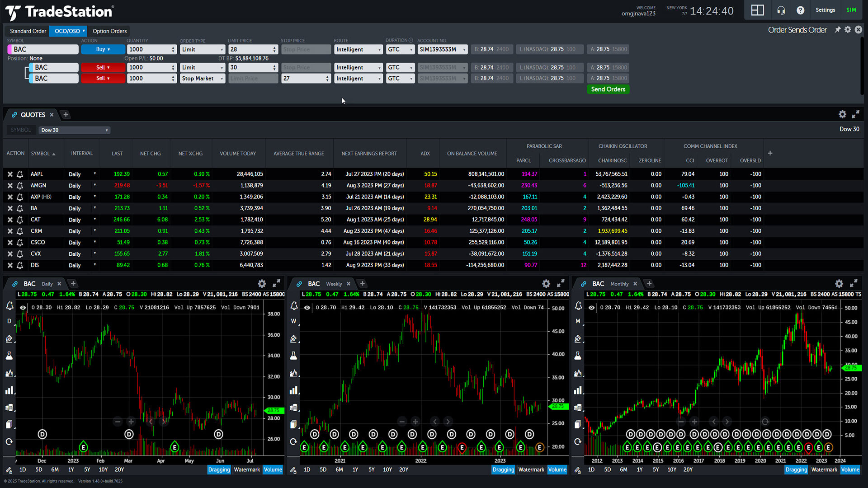Open the flask studies icon on Weekly chart
868x488 pixels.
click(293, 356)
